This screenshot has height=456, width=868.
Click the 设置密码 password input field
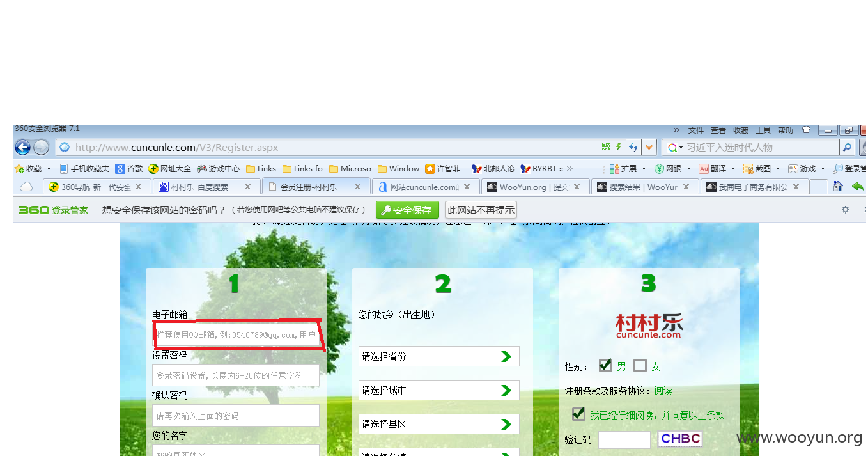236,375
